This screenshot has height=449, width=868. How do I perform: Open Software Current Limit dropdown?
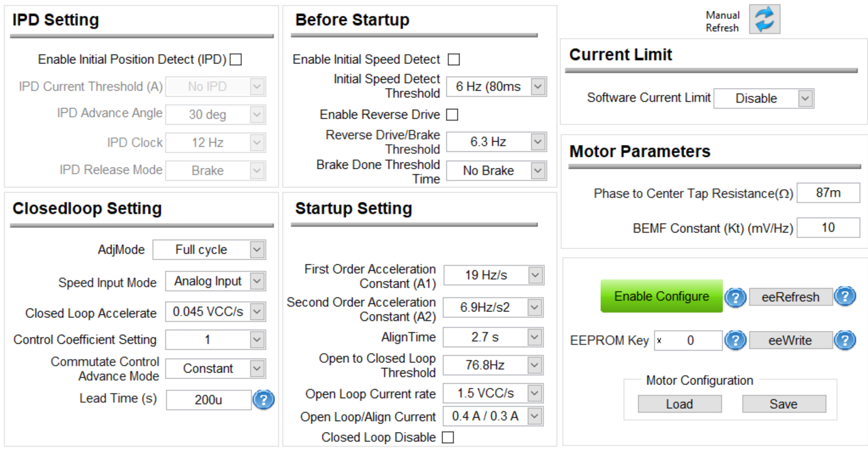(764, 99)
